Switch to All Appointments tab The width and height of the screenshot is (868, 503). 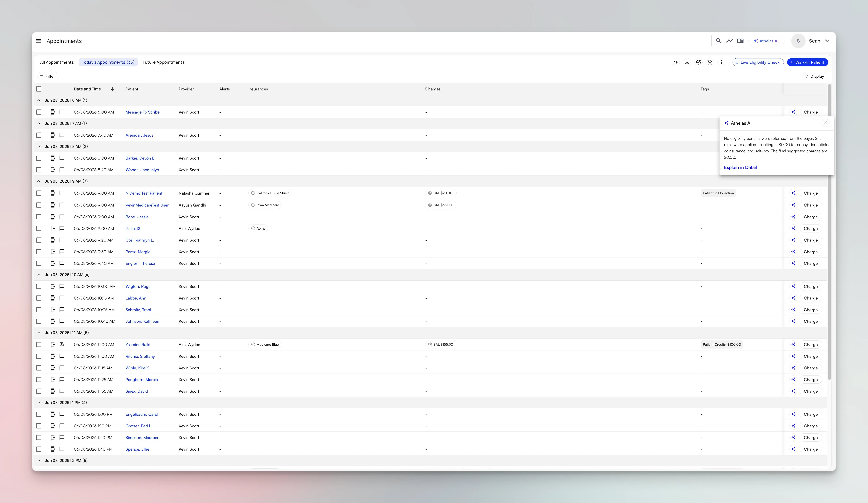(x=57, y=62)
